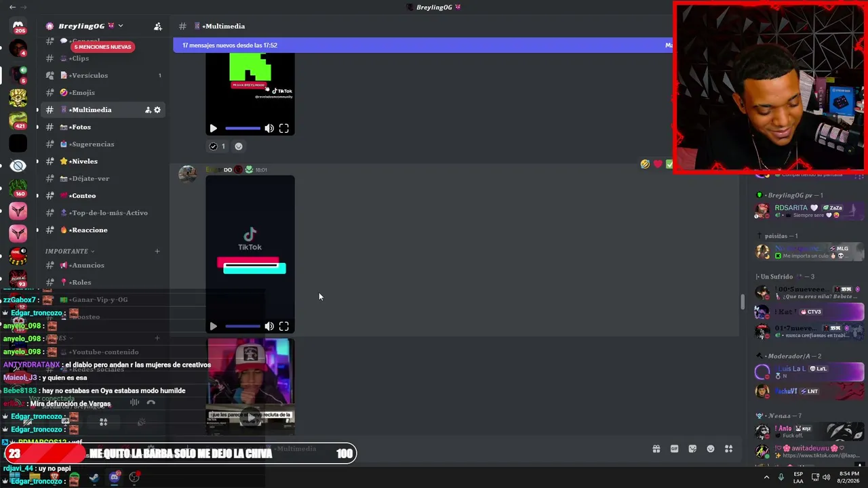The image size is (868, 488).
Task: Seek in the TikTok logo video progress bar
Action: [243, 326]
